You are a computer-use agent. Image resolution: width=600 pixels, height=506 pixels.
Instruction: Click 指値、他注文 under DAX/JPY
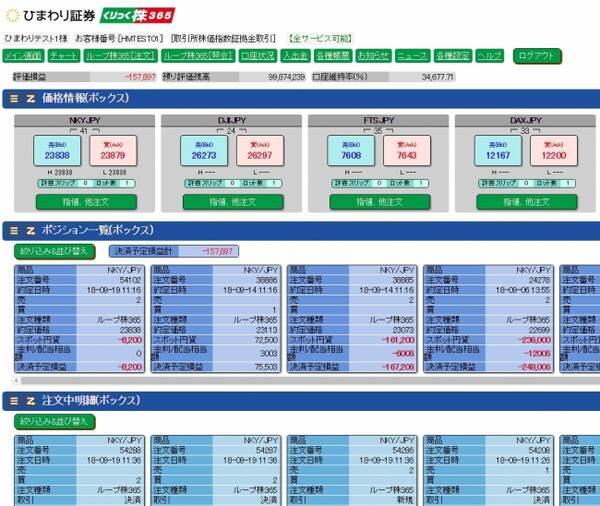[x=527, y=202]
